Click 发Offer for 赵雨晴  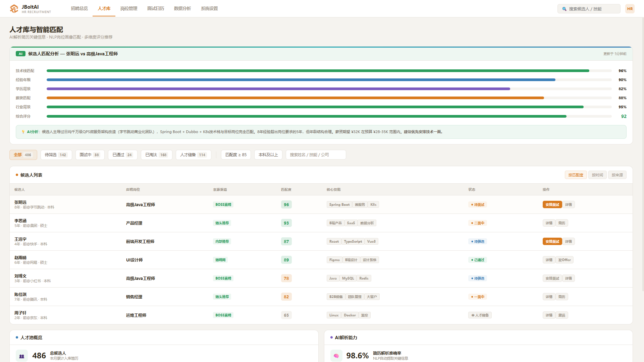565,260
